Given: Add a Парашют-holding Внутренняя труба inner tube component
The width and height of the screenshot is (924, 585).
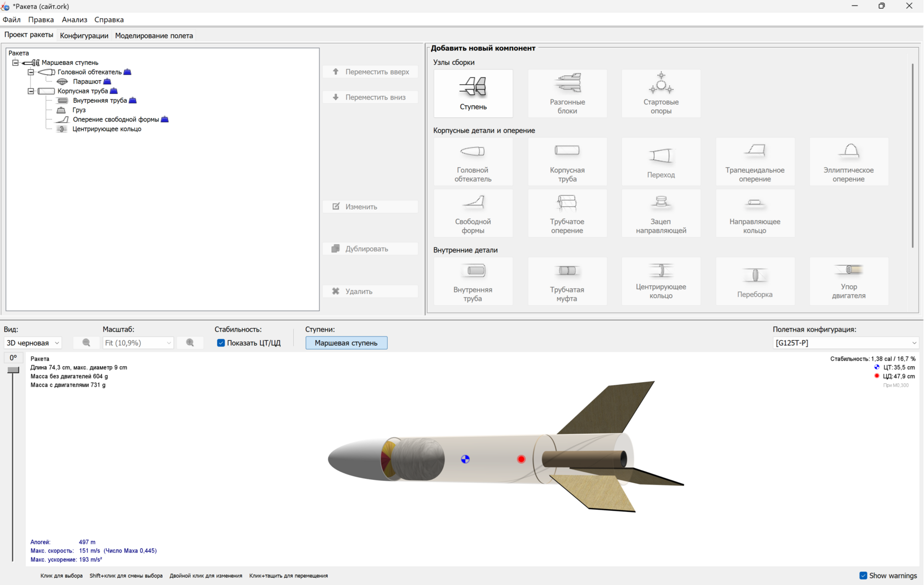Looking at the screenshot, I should (x=473, y=281).
